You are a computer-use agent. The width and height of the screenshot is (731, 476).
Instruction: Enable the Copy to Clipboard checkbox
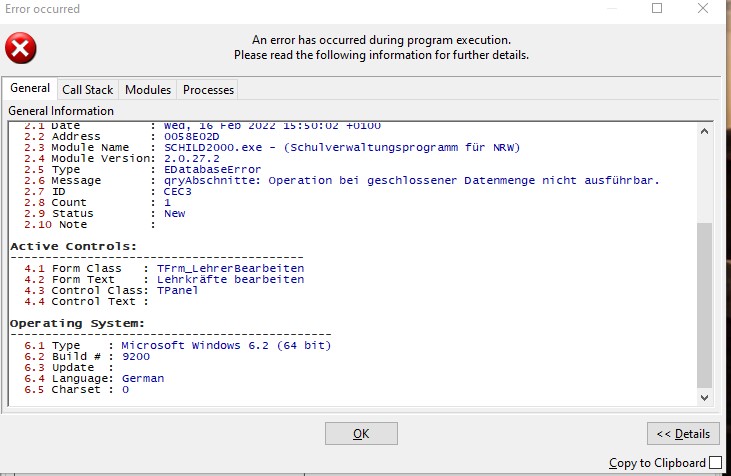[x=715, y=462]
